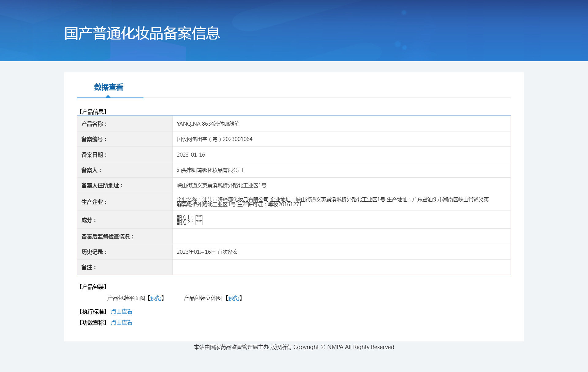Click the registration number 2023001064 value
The image size is (588, 372).
(214, 139)
